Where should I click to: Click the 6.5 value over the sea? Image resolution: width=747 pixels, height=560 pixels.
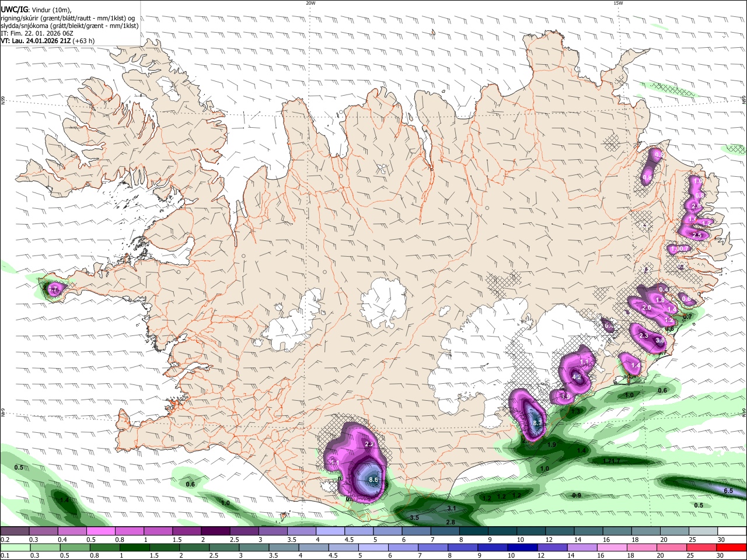click(x=728, y=491)
